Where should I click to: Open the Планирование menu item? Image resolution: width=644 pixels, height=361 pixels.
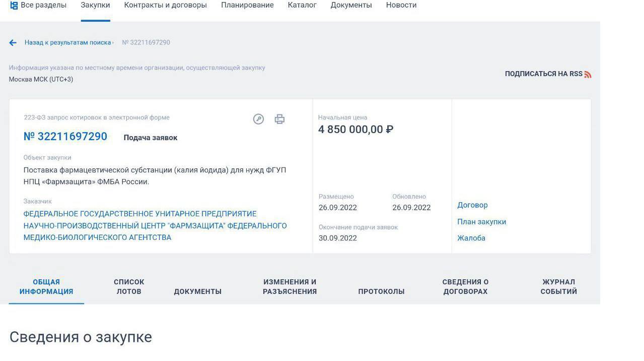[247, 5]
